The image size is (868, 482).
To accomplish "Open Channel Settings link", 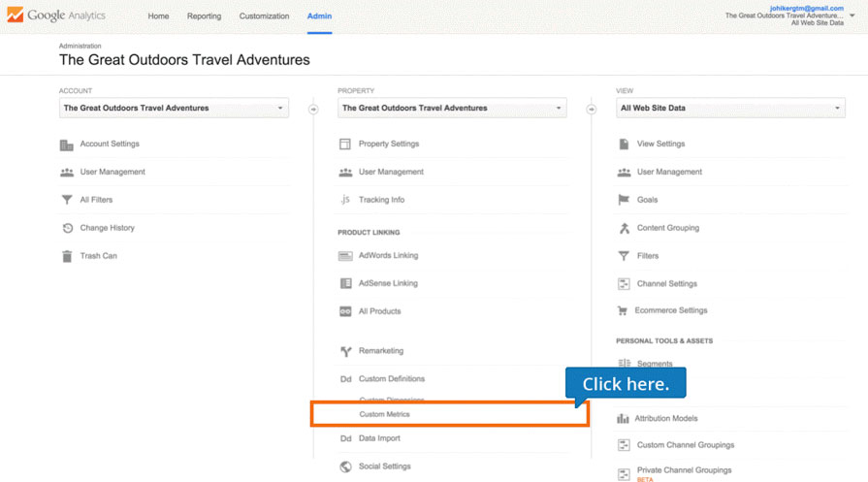I will pos(666,284).
